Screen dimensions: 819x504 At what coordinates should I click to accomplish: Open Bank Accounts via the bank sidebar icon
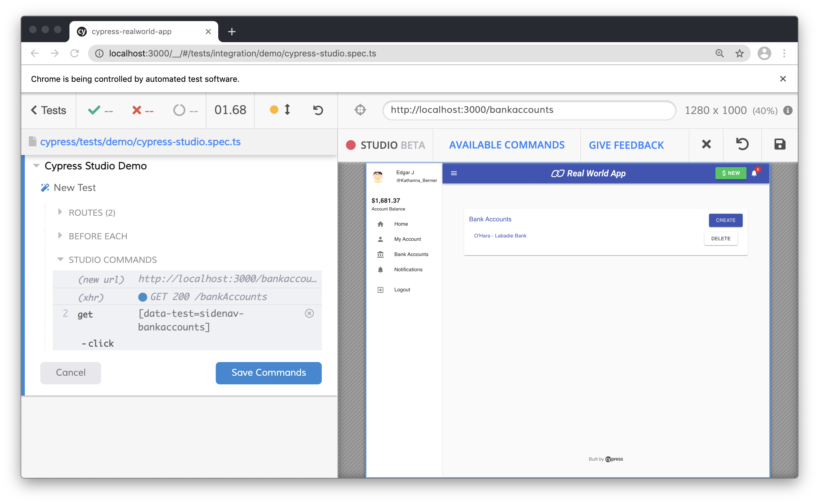pyautogui.click(x=380, y=254)
